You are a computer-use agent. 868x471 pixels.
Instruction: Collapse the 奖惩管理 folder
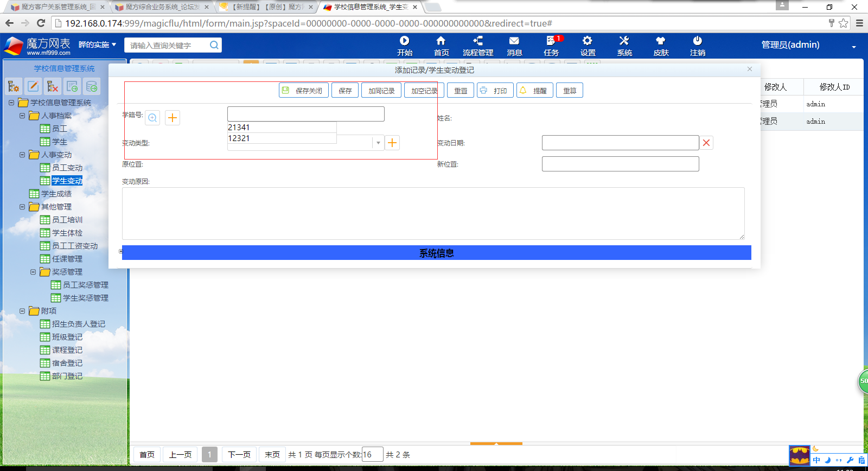(x=33, y=272)
